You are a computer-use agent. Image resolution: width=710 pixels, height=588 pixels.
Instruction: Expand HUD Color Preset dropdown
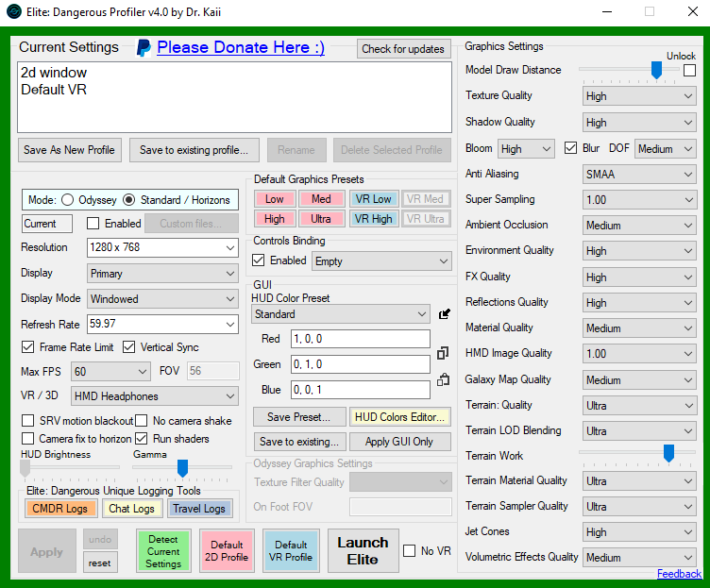tap(340, 314)
